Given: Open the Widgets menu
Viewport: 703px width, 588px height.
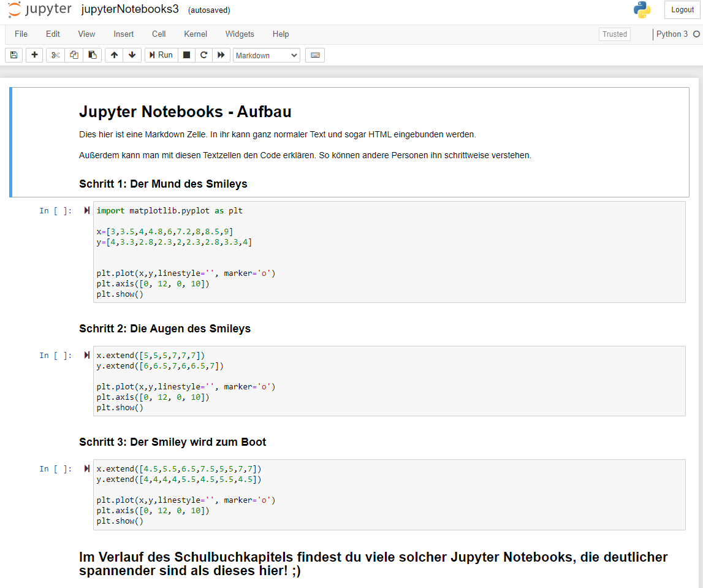Looking at the screenshot, I should (x=240, y=34).
